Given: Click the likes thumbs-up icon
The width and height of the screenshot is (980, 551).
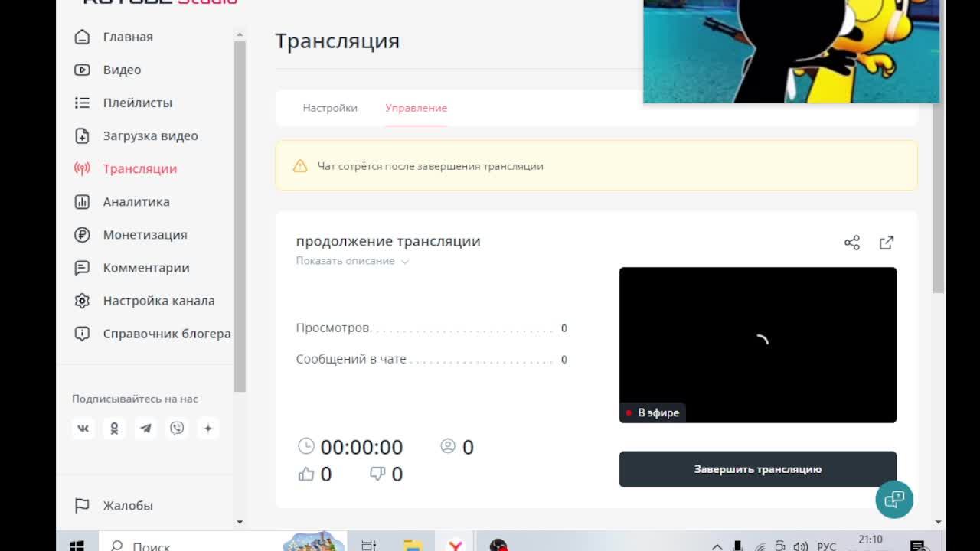Looking at the screenshot, I should pyautogui.click(x=306, y=474).
